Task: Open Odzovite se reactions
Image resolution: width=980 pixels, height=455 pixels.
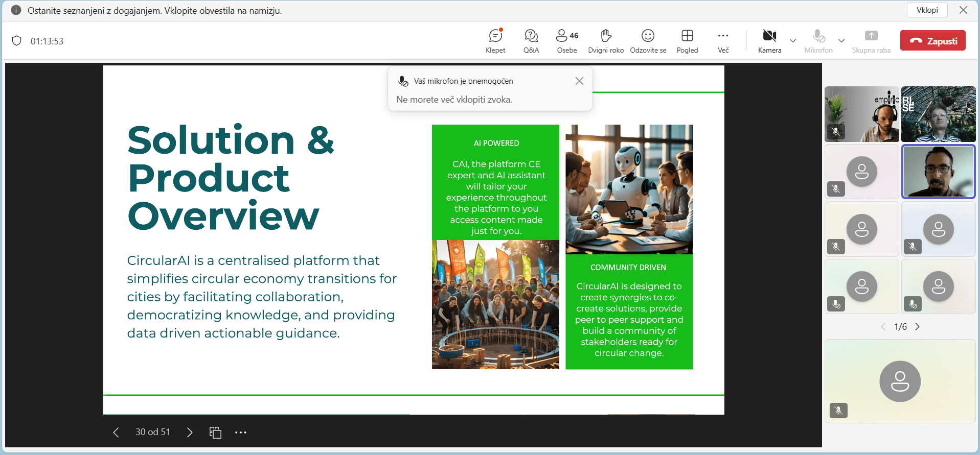Action: [x=648, y=41]
